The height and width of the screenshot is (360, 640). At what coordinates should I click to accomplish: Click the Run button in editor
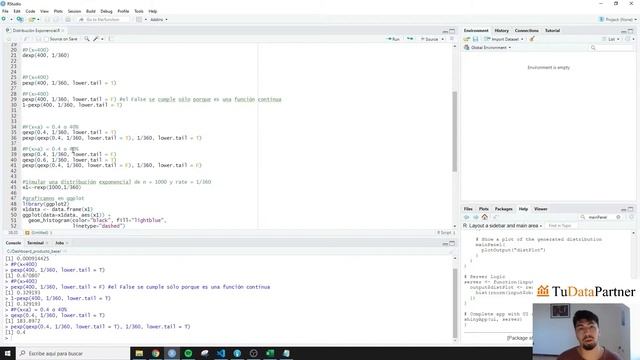pos(393,39)
